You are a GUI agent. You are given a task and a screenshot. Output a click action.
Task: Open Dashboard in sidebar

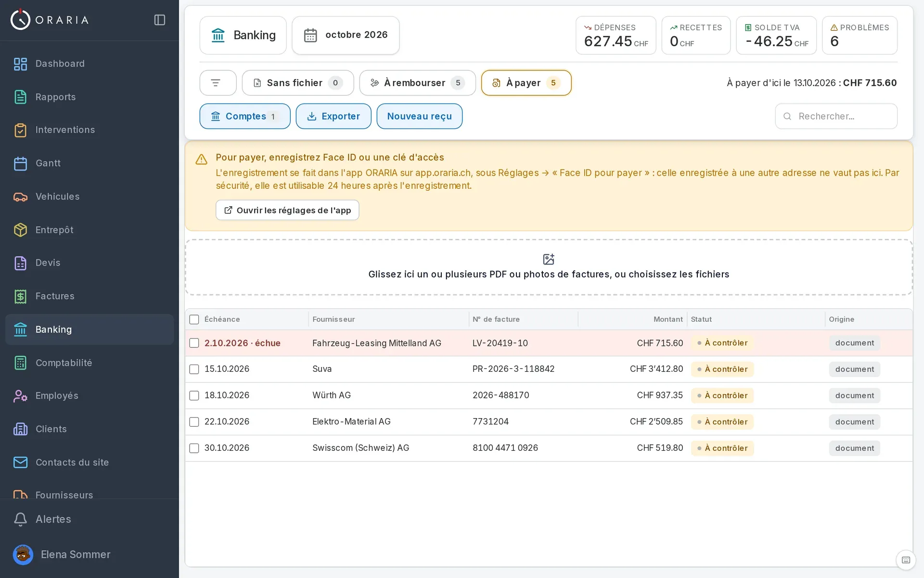tap(90, 64)
